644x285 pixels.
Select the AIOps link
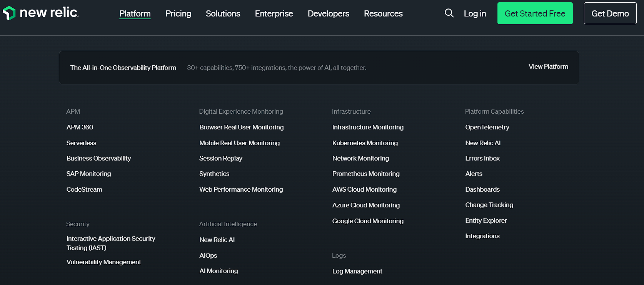[208, 255]
